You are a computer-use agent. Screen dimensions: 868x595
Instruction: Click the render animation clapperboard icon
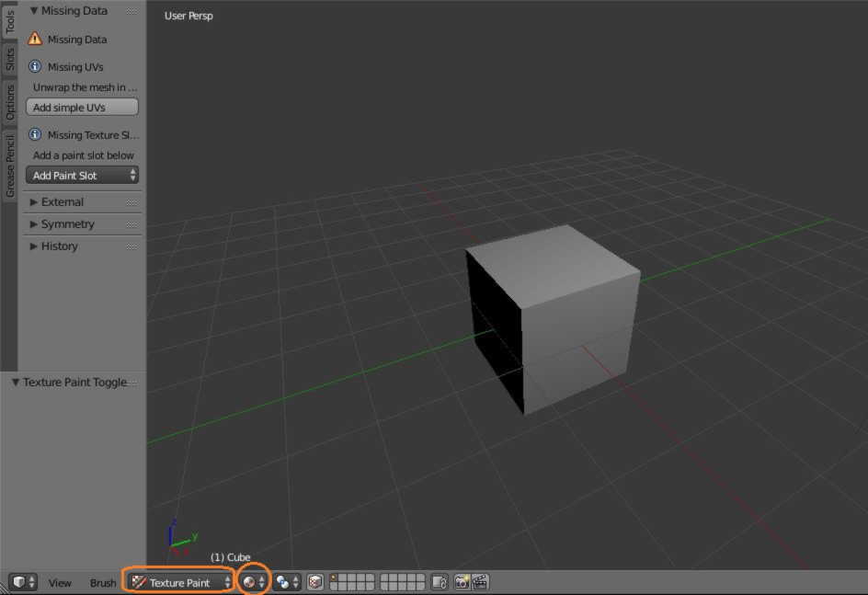[479, 582]
